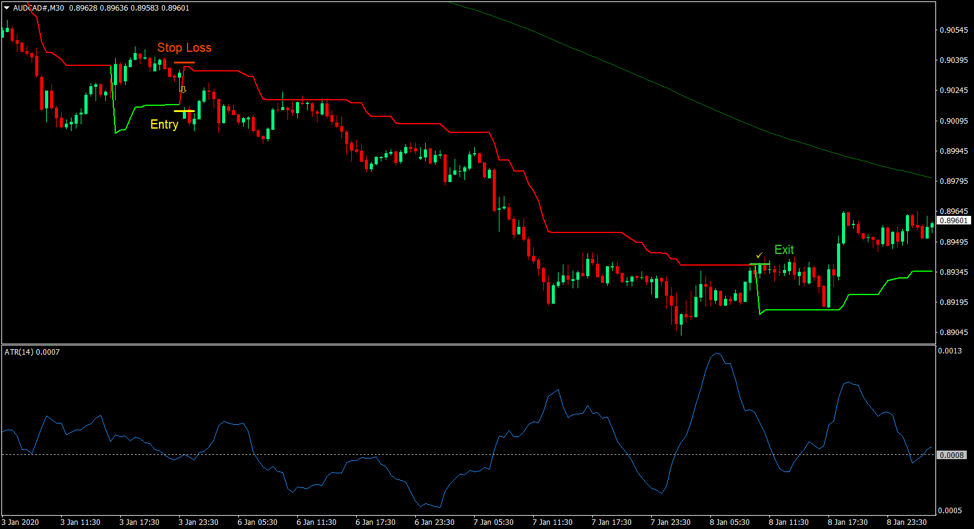Click the 8 Jan 23:30 time label
This screenshot has height=529, width=974.
coord(908,522)
